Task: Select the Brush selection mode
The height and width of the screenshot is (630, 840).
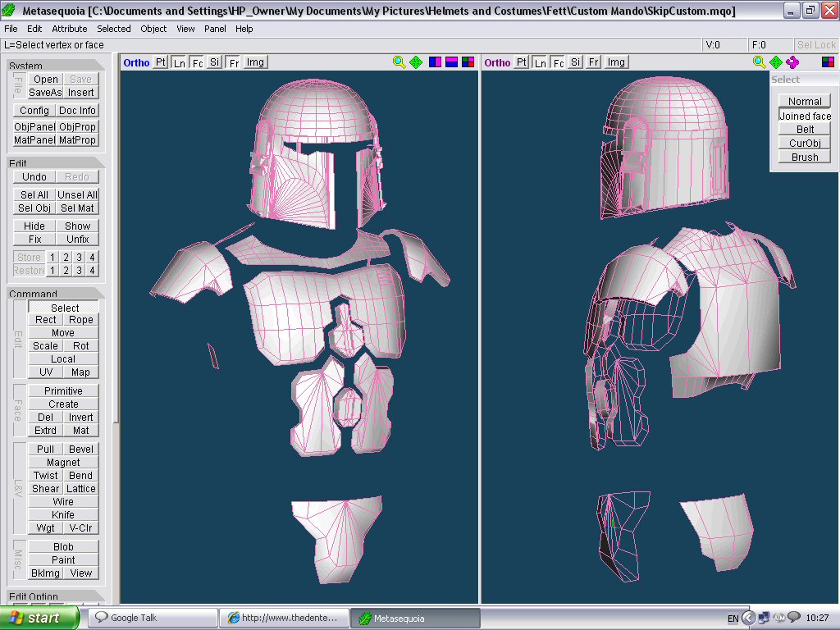Action: [x=805, y=157]
